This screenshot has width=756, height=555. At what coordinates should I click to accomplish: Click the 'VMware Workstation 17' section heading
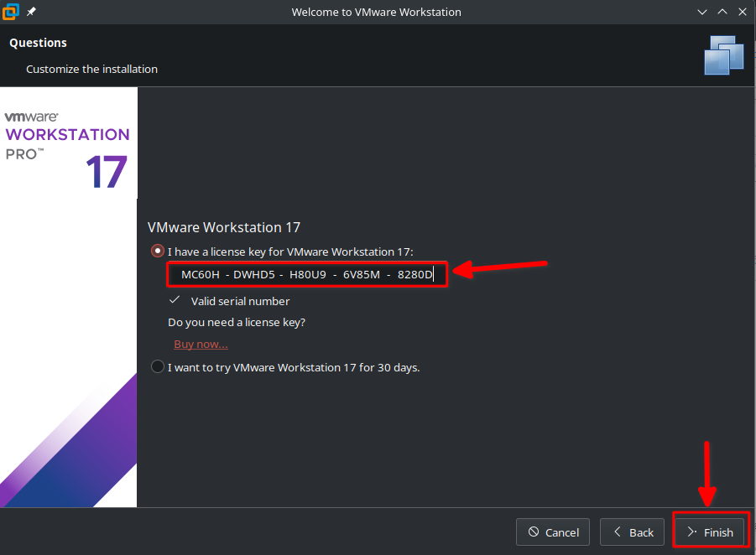[223, 227]
